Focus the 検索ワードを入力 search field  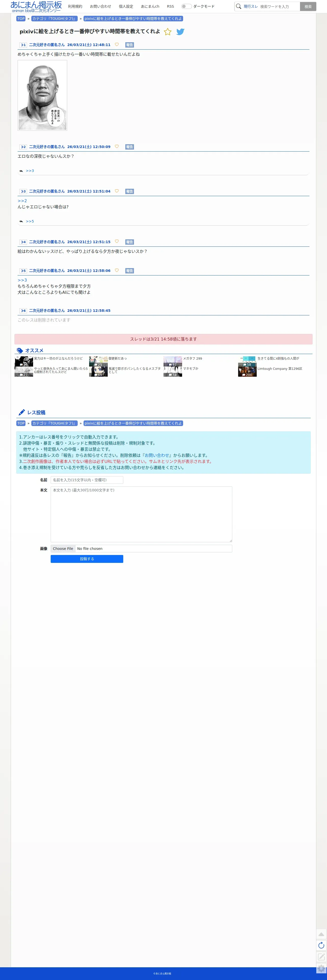(x=279, y=6)
